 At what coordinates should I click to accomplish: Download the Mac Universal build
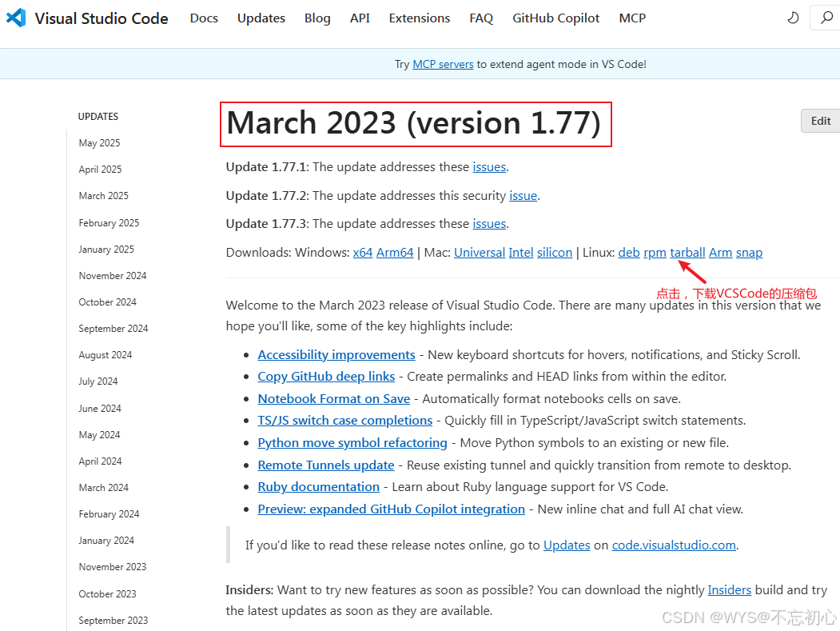480,253
